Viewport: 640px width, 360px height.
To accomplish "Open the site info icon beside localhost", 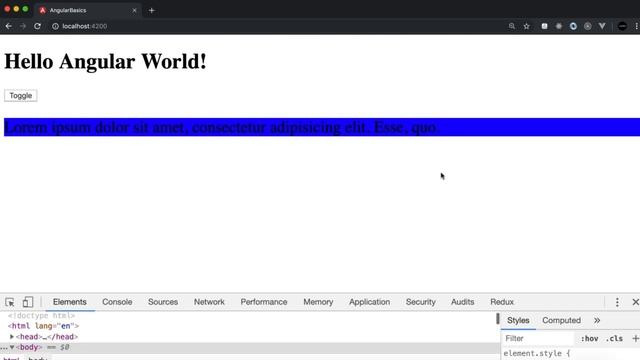I will (55, 26).
